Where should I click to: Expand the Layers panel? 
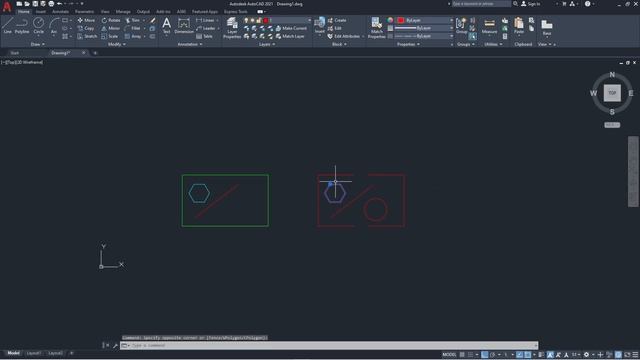[267, 44]
